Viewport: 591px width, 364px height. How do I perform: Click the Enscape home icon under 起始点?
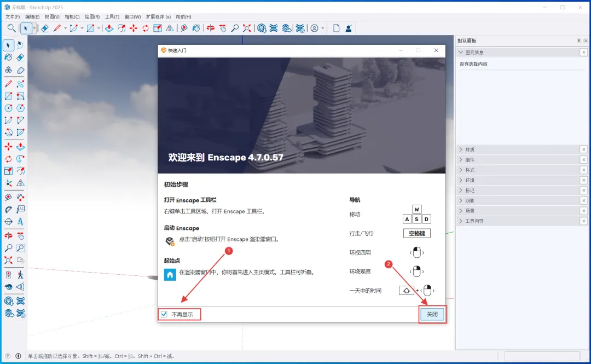(x=170, y=274)
